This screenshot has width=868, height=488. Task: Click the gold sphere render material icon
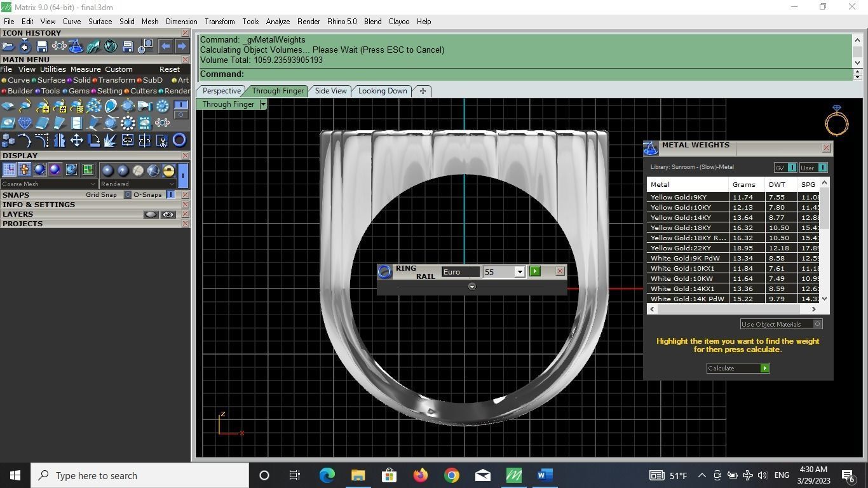(x=168, y=170)
